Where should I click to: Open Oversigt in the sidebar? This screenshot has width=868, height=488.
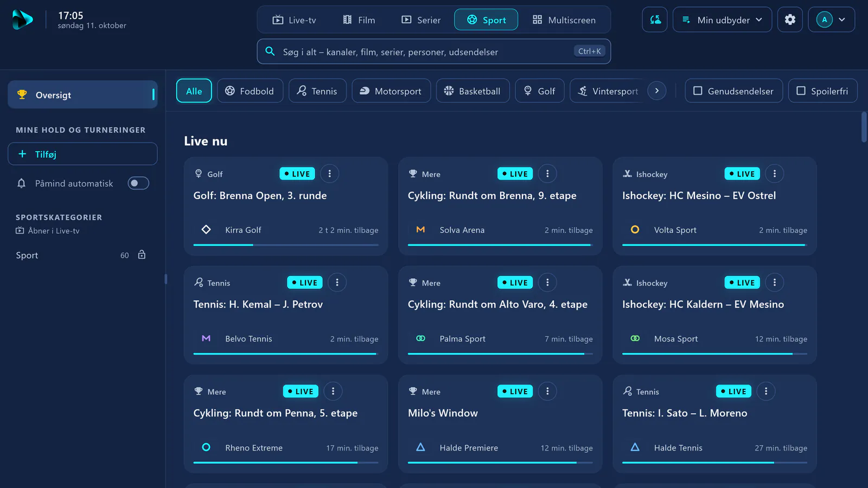coord(82,95)
